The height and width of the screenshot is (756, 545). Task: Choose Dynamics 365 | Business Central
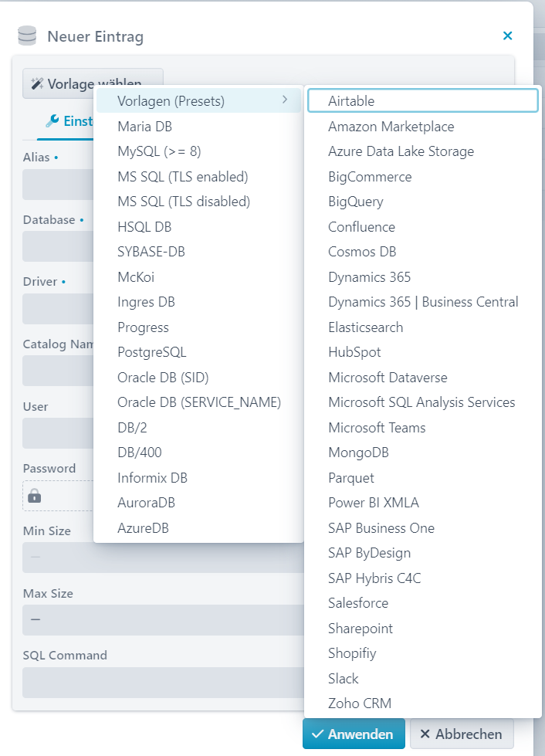pyautogui.click(x=422, y=302)
